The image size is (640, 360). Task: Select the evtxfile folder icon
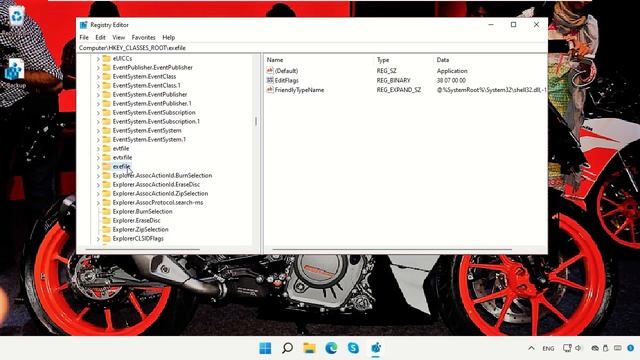click(107, 158)
